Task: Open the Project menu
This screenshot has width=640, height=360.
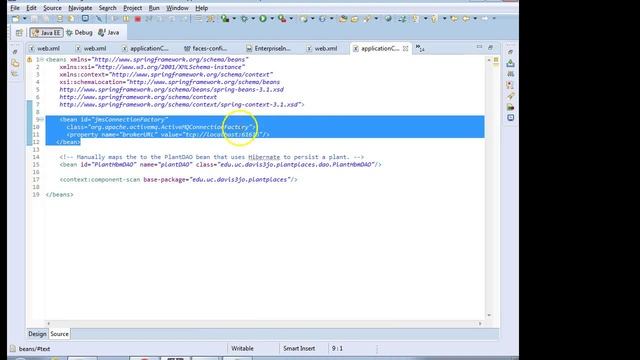Action: coord(133,8)
